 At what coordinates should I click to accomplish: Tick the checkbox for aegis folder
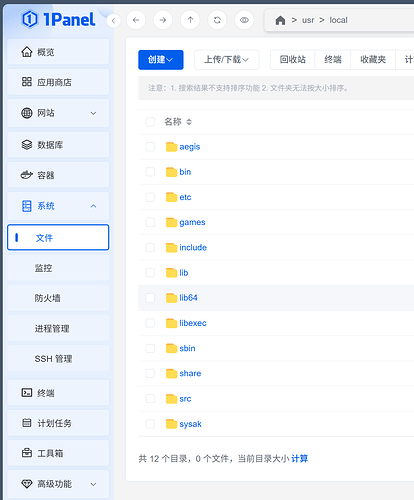150,147
